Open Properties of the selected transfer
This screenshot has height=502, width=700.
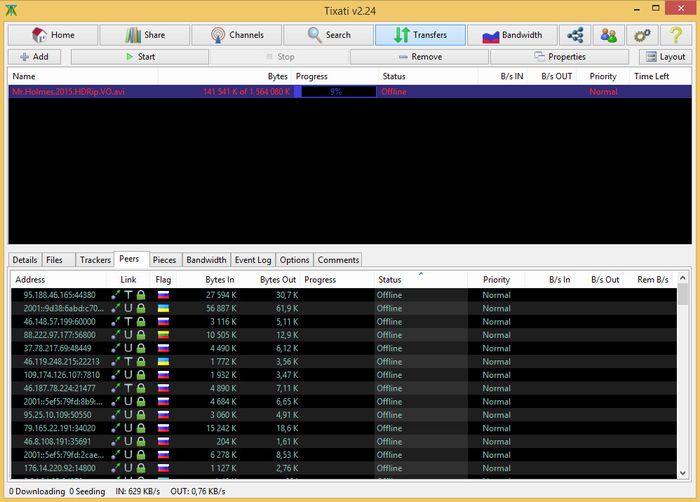tap(559, 57)
